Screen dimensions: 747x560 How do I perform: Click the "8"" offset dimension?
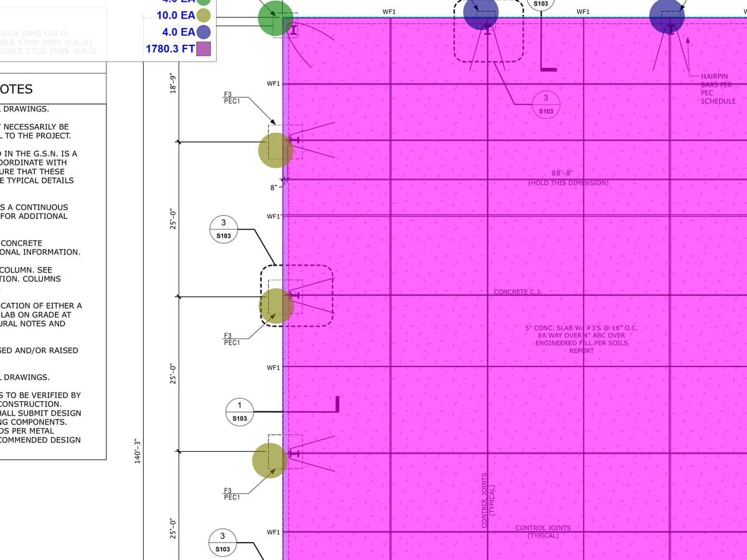[275, 188]
